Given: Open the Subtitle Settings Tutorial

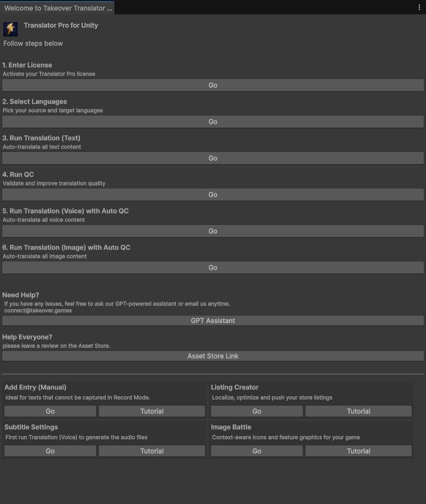Looking at the screenshot, I should [x=151, y=450].
